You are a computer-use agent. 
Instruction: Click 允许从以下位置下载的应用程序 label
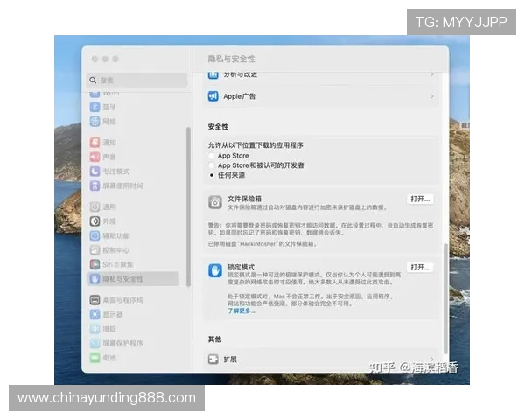pyautogui.click(x=255, y=145)
